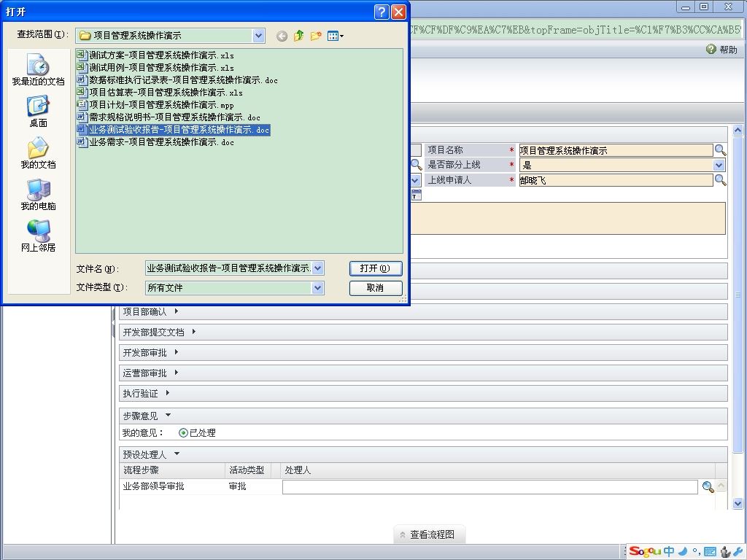Image resolution: width=747 pixels, height=560 pixels.
Task: Go back using the dialog's back arrow
Action: pyautogui.click(x=282, y=36)
